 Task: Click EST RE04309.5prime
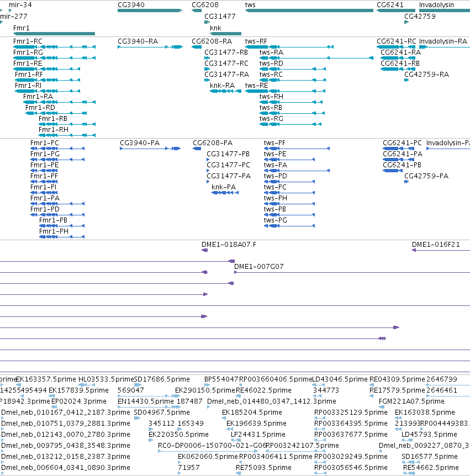397,379
